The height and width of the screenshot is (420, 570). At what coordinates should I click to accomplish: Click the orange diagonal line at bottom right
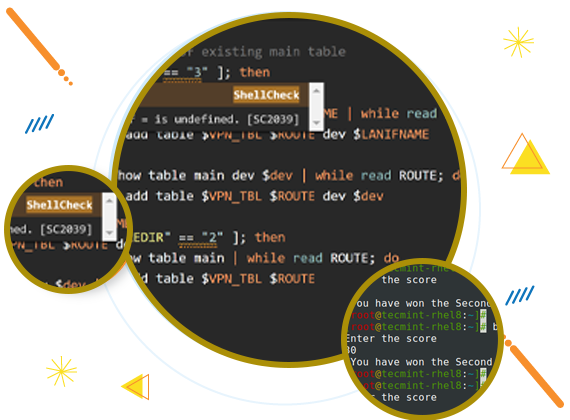[534, 372]
